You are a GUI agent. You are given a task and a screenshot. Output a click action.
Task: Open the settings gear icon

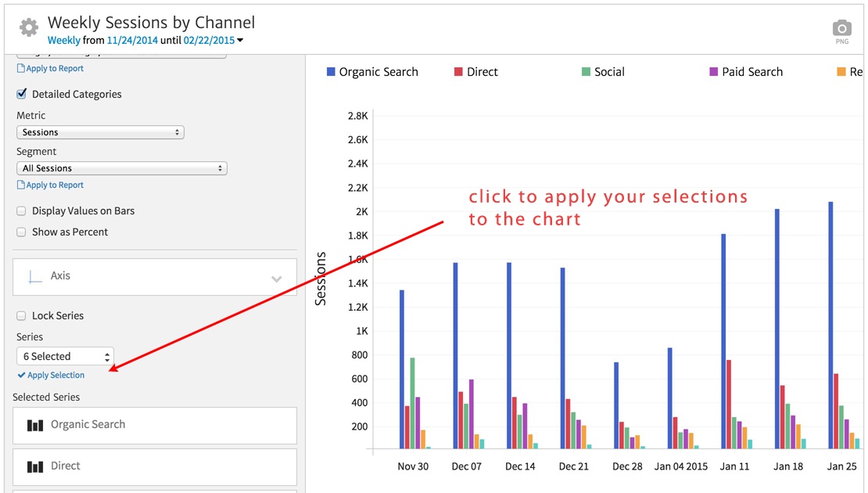click(x=29, y=28)
